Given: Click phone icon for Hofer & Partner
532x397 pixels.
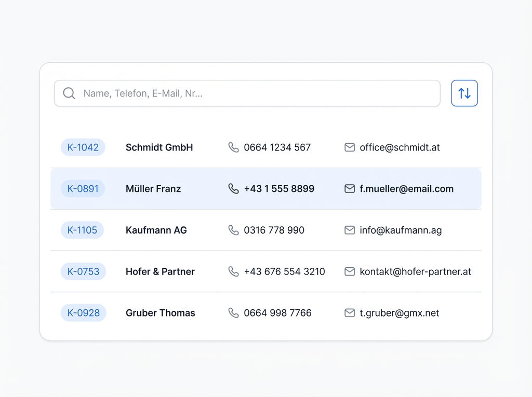Looking at the screenshot, I should point(234,271).
